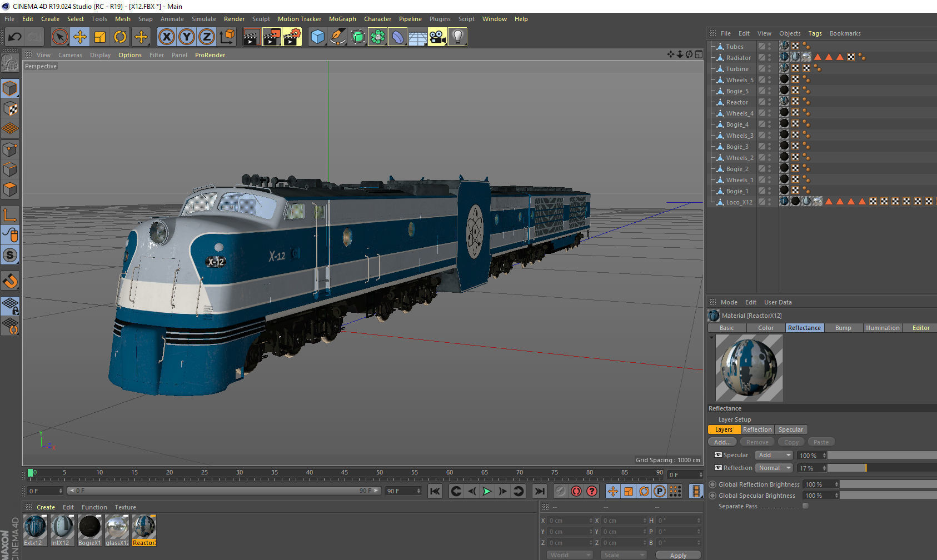Open the World coordinate dropdown
Viewport: 937px width, 560px height.
(570, 555)
